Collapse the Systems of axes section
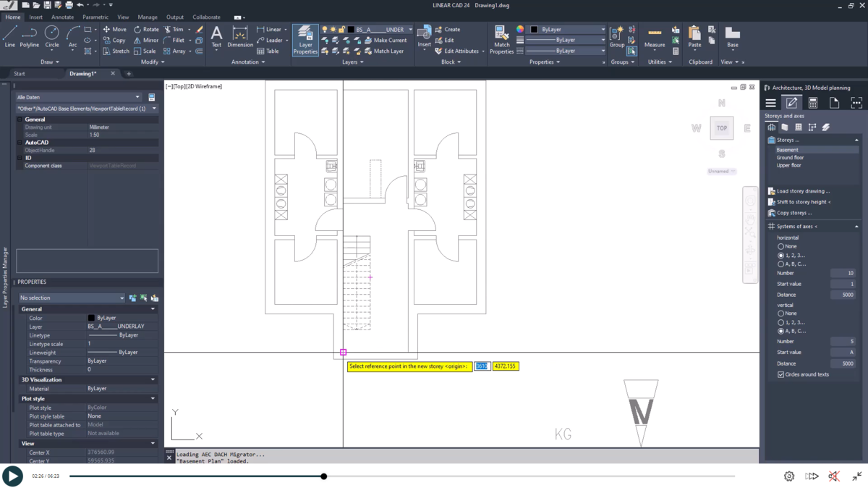 tap(858, 226)
